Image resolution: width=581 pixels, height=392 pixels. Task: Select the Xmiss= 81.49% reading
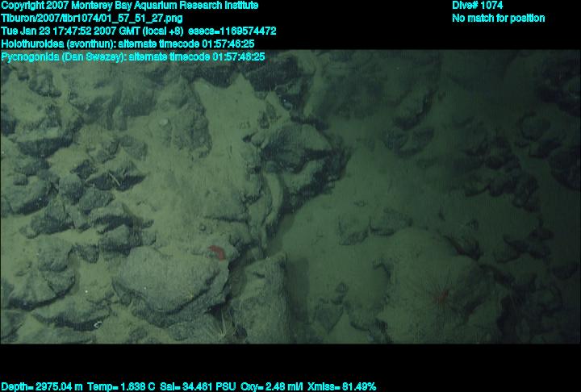coord(342,387)
